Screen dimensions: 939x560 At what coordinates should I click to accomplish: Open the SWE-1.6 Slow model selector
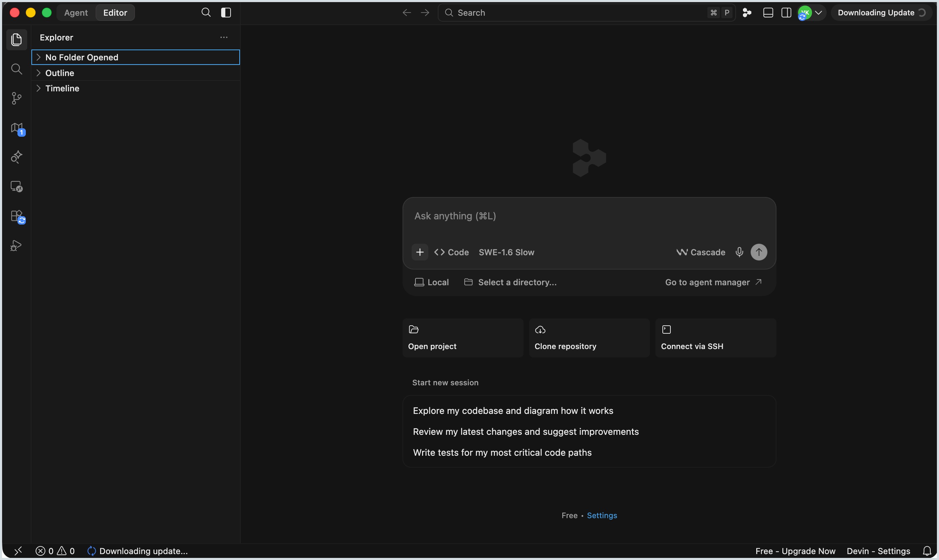coord(506,252)
